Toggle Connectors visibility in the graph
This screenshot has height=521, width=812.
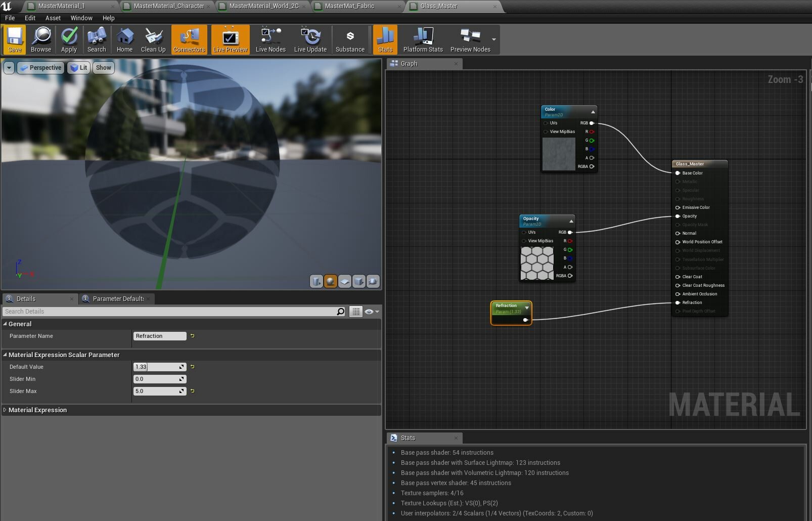point(189,39)
